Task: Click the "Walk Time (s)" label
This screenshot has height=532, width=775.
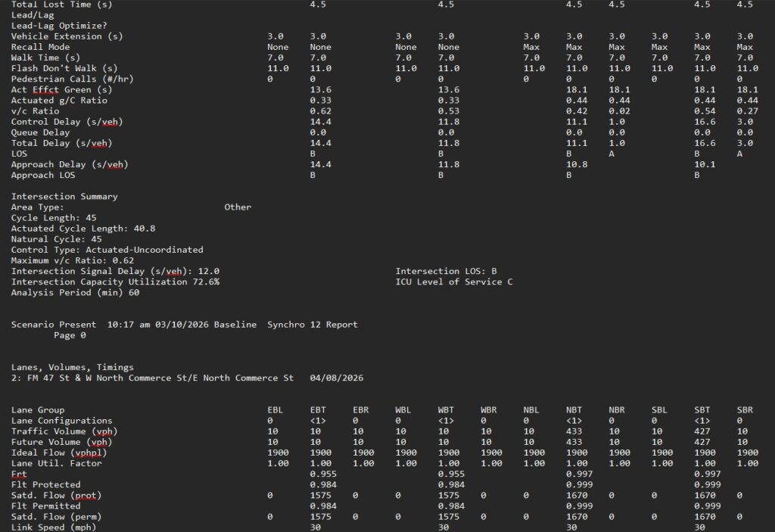Action: click(x=46, y=58)
